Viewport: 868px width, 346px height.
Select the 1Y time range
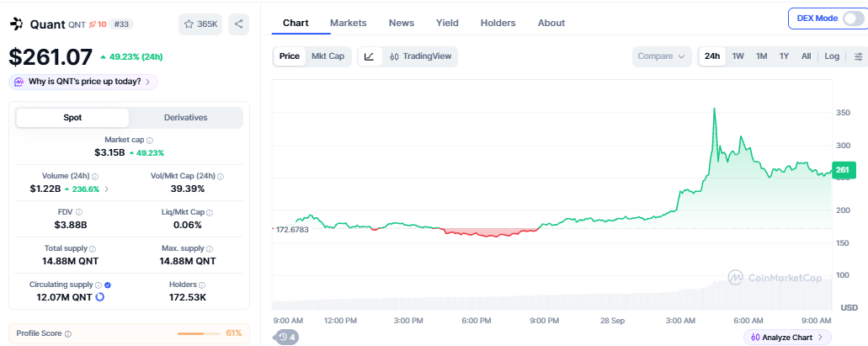(x=784, y=56)
